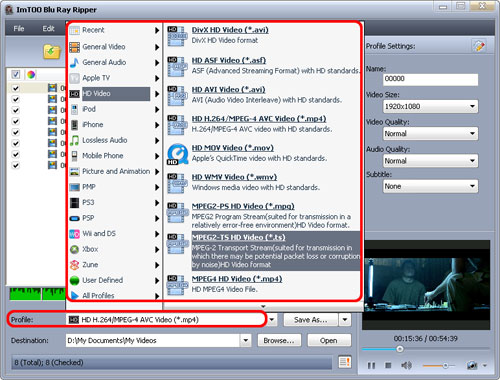500x380 pixels.
Task: Click the Zune category icon
Action: coord(74,265)
